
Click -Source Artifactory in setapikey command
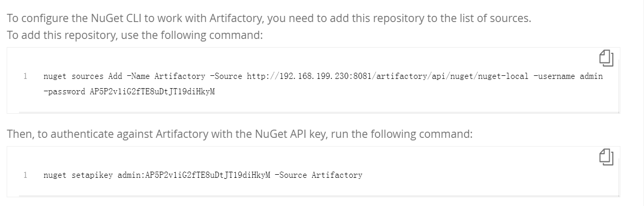[x=318, y=175]
